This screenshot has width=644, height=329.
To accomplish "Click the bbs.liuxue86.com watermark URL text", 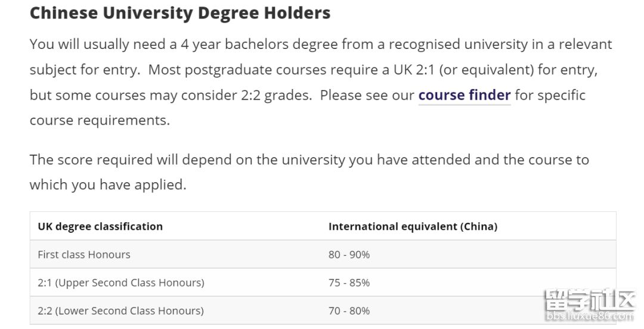I will [590, 316].
